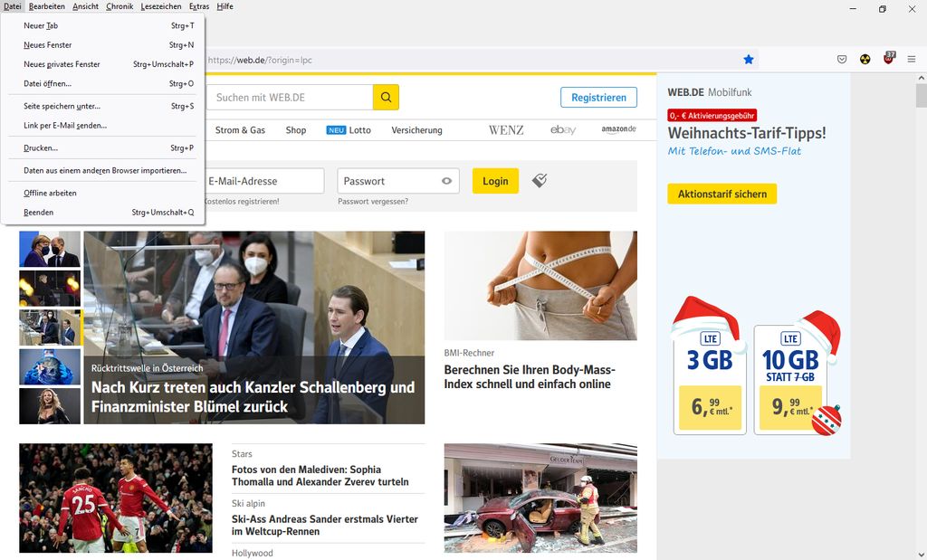Focus the Passwort input field
Image resolution: width=927 pixels, height=560 pixels.
tap(398, 181)
